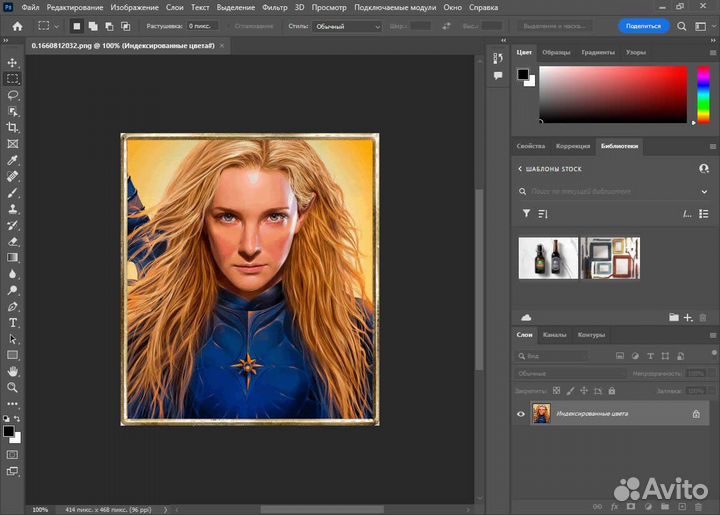Add new library item plus button
Screen dimensions: 720x515
(x=688, y=317)
